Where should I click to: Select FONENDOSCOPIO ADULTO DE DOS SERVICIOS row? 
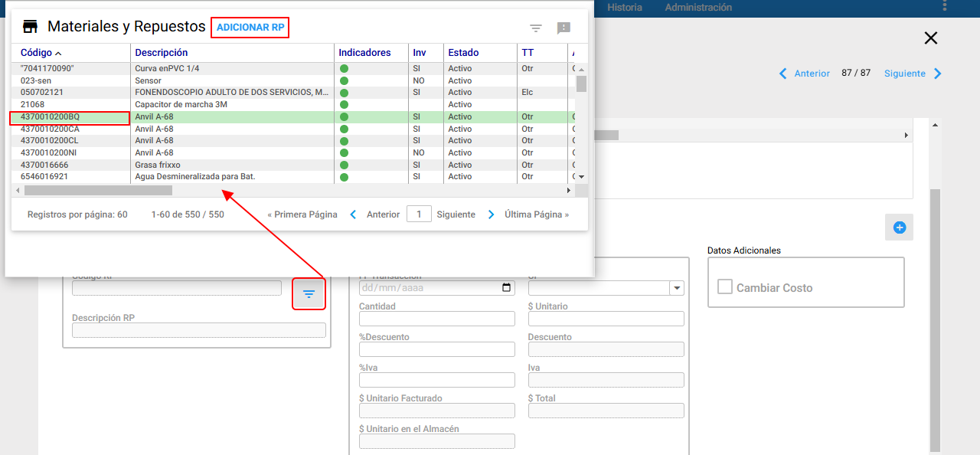(x=293, y=93)
